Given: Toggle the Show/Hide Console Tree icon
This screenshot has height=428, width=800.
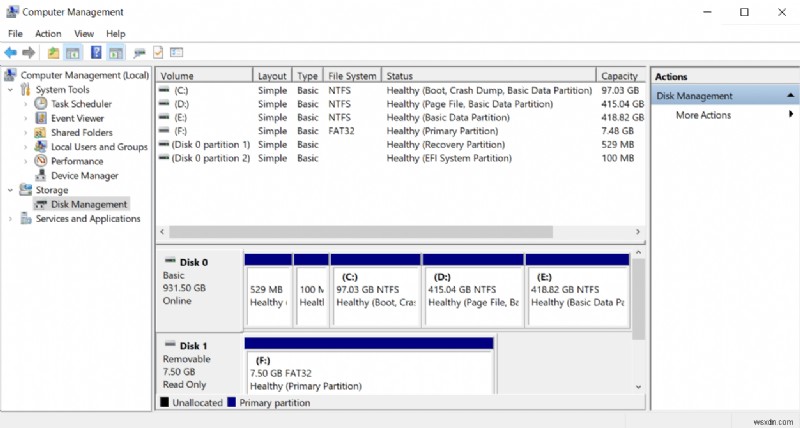Looking at the screenshot, I should [73, 52].
